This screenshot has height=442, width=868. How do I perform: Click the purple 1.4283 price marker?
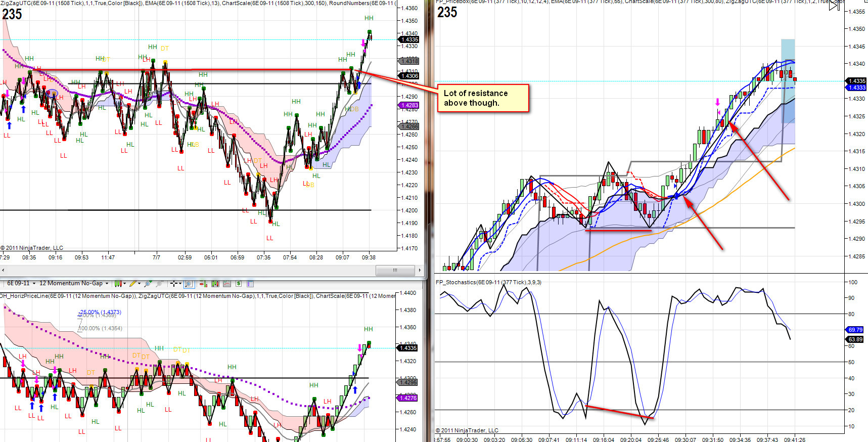click(409, 105)
